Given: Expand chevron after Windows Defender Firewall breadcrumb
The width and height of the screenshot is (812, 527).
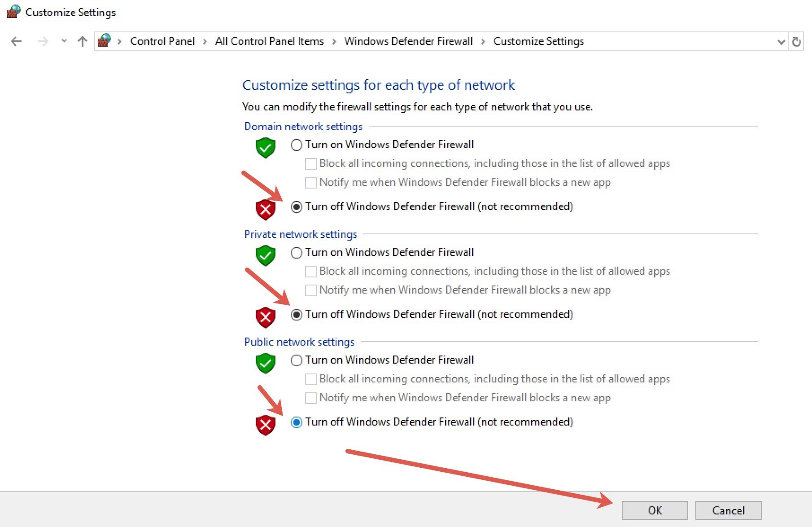Looking at the screenshot, I should point(483,42).
